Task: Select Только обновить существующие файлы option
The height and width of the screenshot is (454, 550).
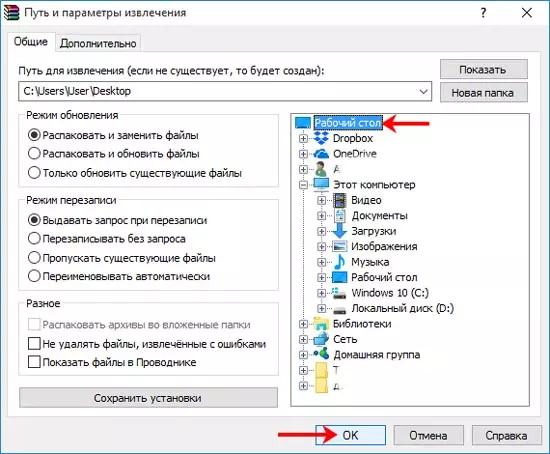Action: point(135,173)
